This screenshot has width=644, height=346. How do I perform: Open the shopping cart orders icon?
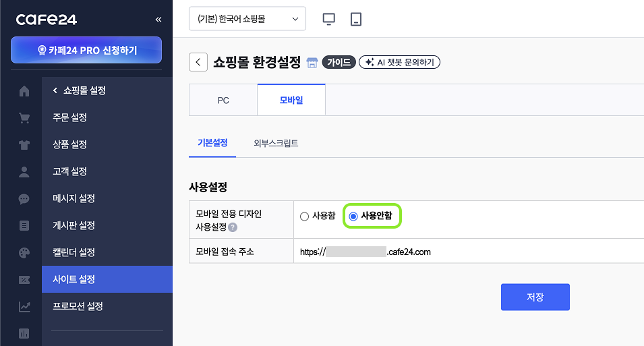tap(24, 118)
